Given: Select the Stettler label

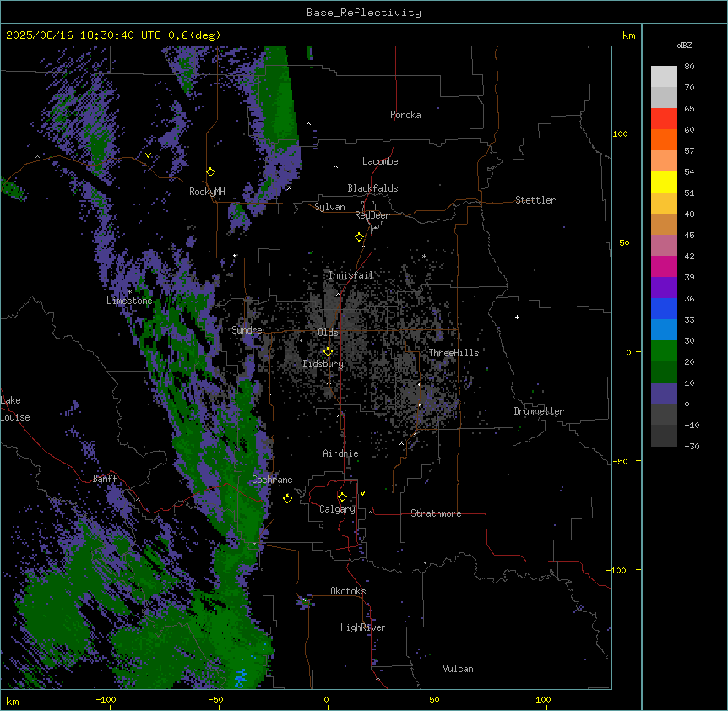Looking at the screenshot, I should [x=535, y=200].
